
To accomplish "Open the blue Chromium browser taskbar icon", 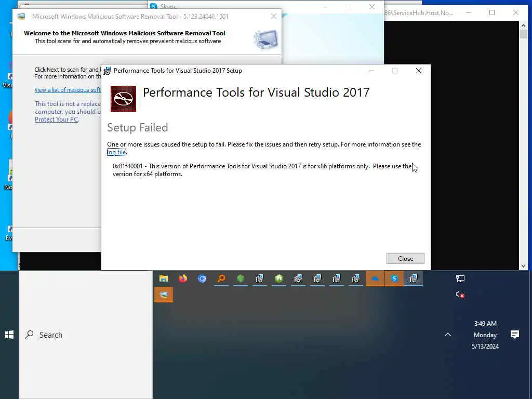I will (x=202, y=278).
